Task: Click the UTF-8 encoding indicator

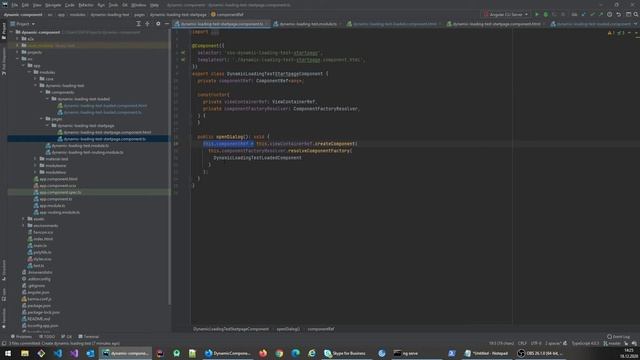Action: [536, 343]
